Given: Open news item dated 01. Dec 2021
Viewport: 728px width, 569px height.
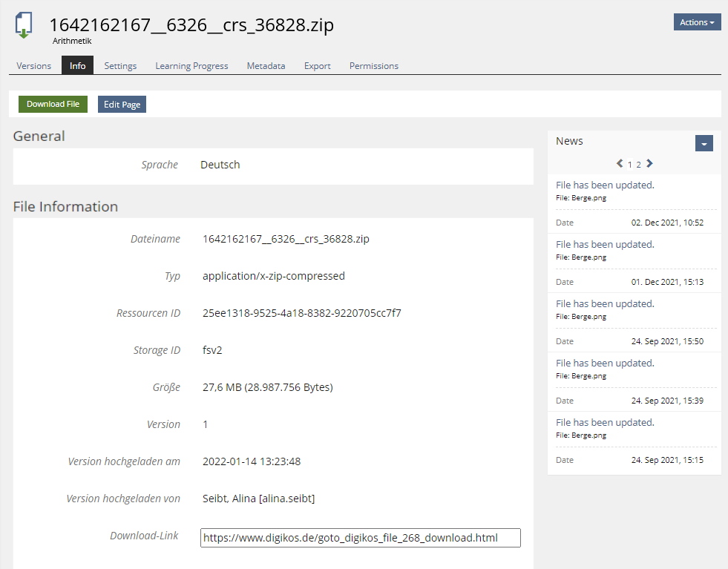Looking at the screenshot, I should pyautogui.click(x=605, y=245).
